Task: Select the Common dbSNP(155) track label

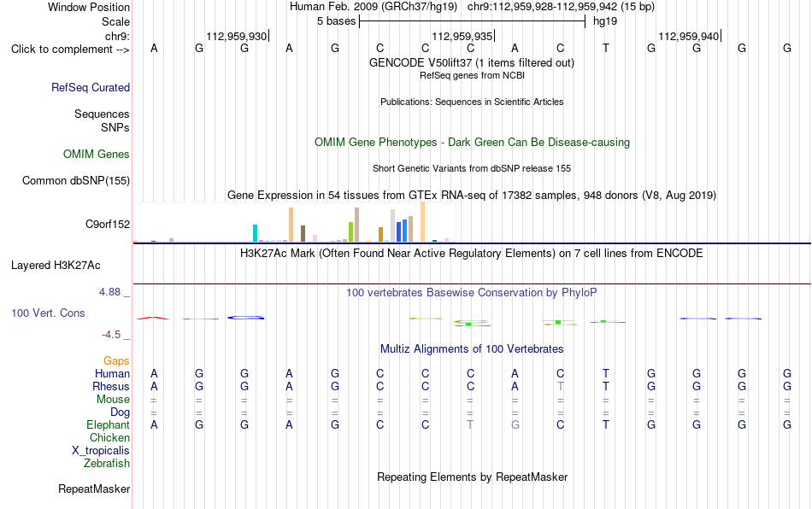Action: click(76, 180)
